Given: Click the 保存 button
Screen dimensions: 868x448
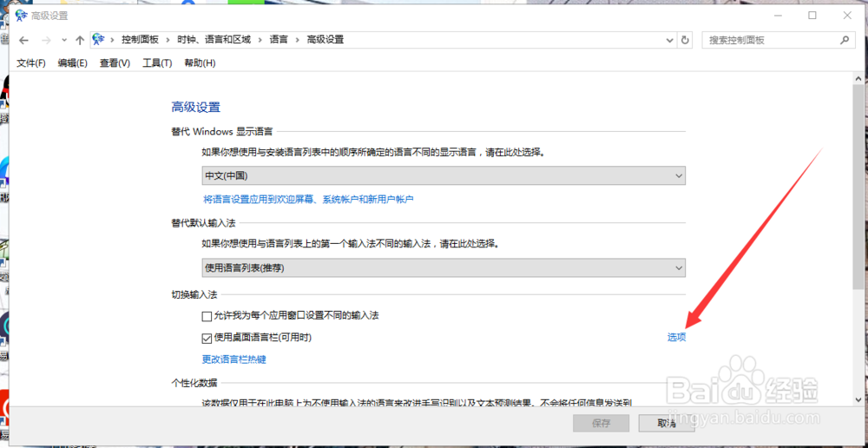Looking at the screenshot, I should [602, 424].
